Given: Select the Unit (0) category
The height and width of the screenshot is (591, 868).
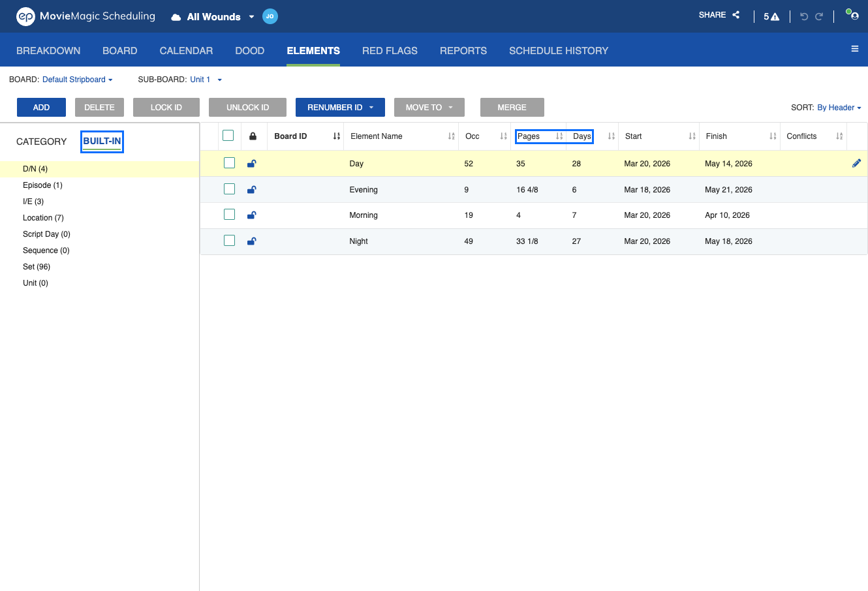Looking at the screenshot, I should (x=99, y=283).
